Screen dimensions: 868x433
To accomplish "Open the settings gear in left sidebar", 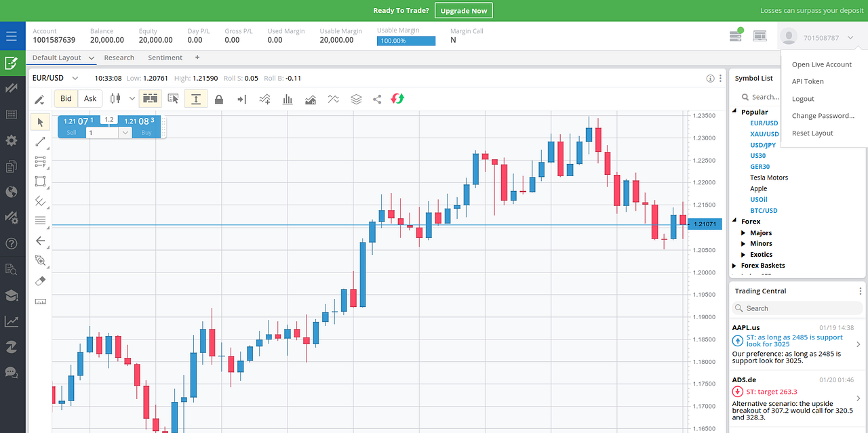I will 12,140.
